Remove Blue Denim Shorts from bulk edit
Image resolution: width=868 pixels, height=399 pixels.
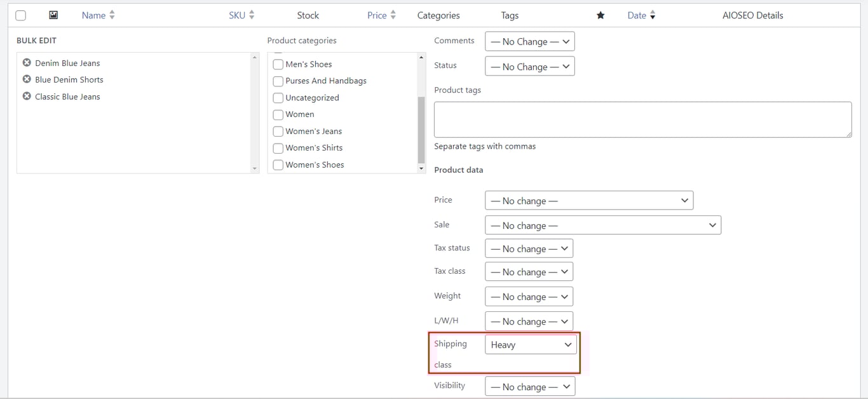(x=26, y=79)
